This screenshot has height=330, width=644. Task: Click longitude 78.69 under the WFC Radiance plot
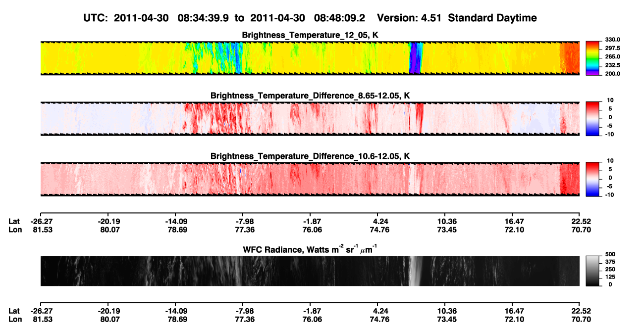tap(177, 320)
